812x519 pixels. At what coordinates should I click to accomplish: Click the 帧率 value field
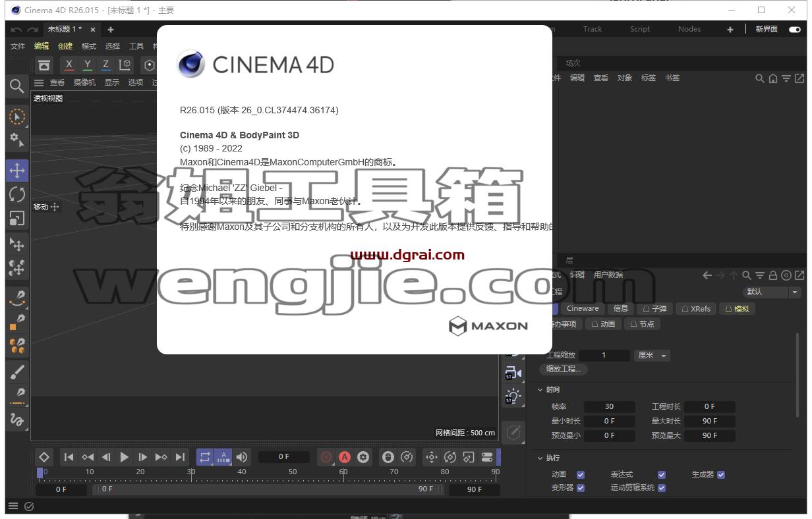[x=609, y=406]
